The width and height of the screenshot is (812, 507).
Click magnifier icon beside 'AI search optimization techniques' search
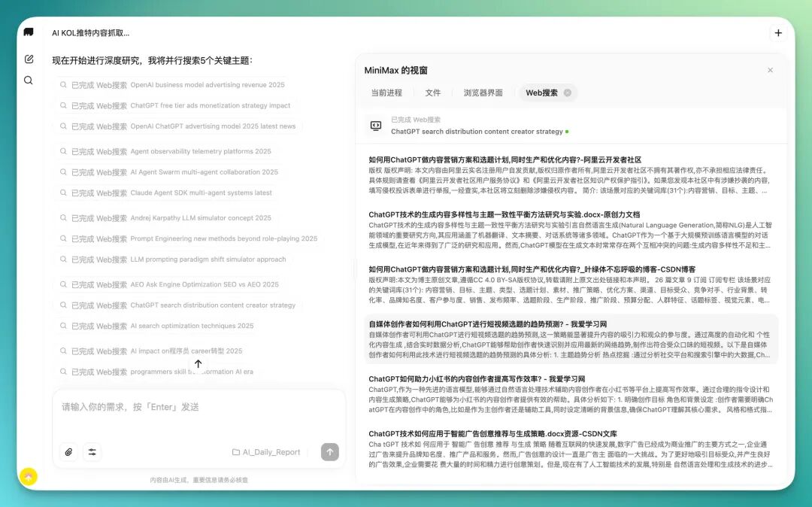tap(63, 326)
